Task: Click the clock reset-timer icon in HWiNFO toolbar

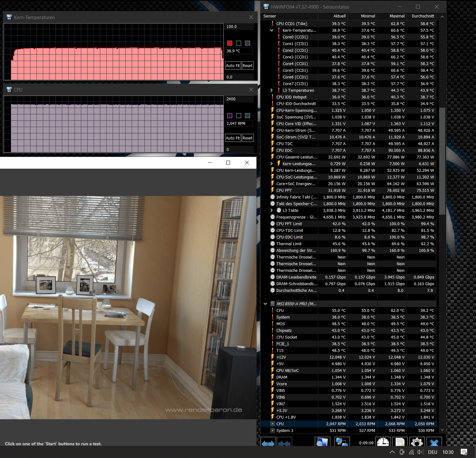Action: coord(383,442)
